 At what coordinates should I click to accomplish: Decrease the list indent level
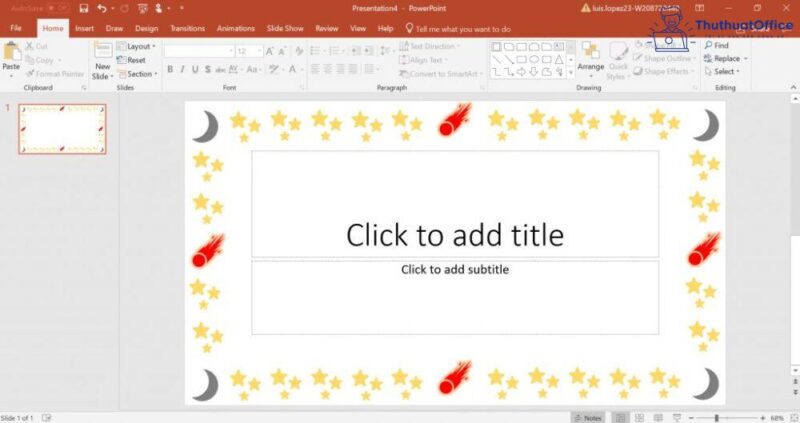356,51
